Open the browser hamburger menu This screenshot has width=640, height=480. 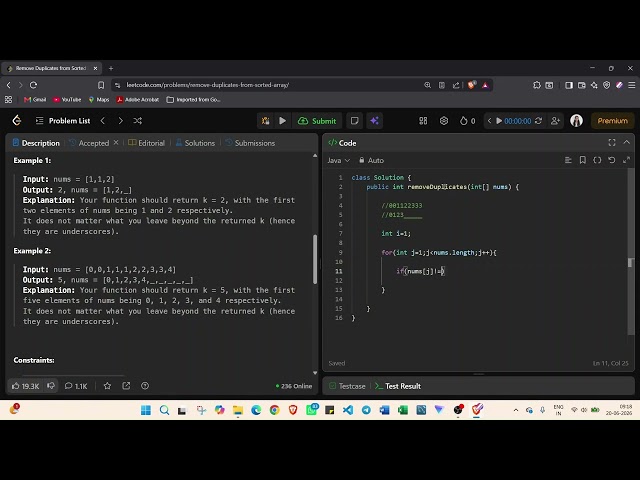click(631, 85)
